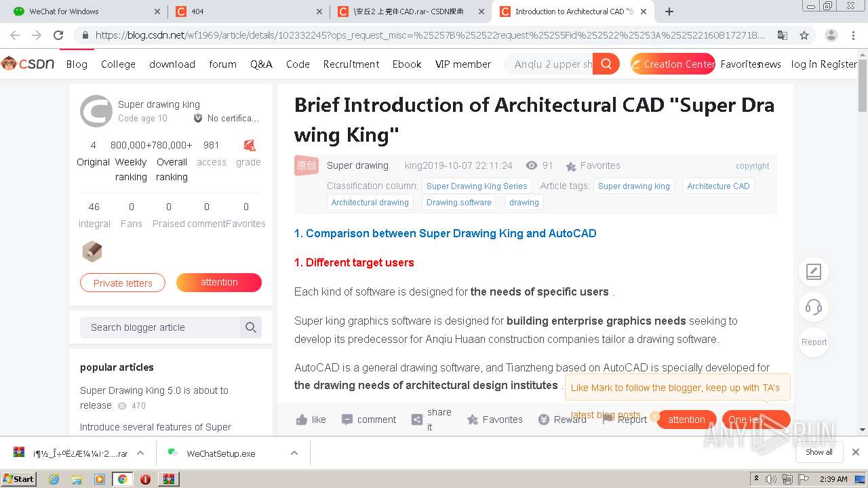Click Show all downloads button

click(x=818, y=452)
